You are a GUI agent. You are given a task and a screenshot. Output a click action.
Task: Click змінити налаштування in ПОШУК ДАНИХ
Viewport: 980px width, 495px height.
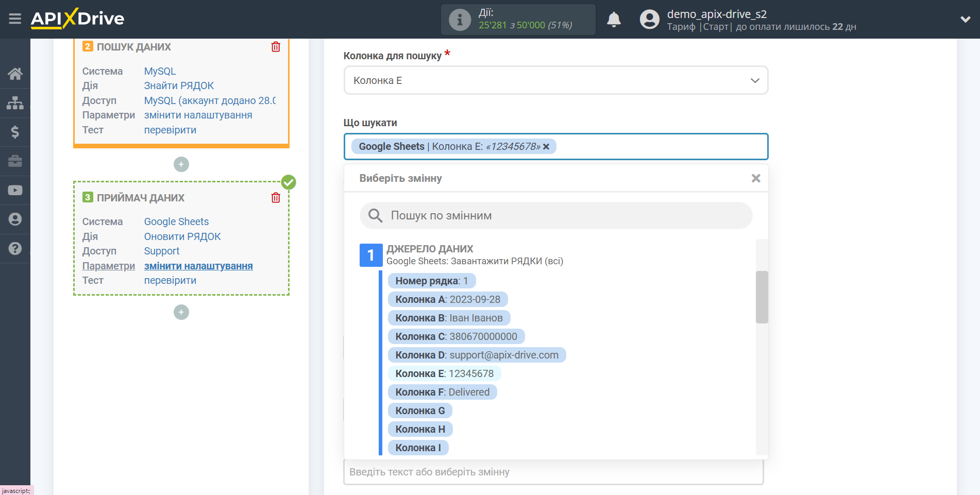[198, 115]
